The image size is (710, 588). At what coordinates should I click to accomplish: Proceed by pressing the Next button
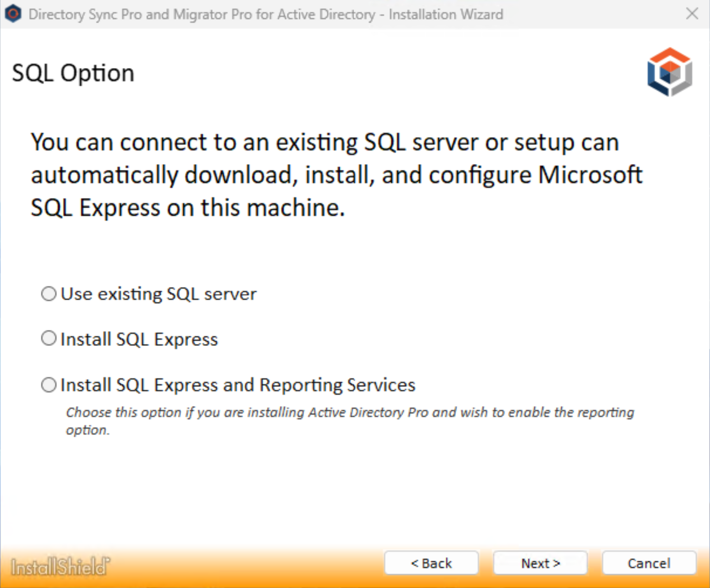click(x=540, y=563)
